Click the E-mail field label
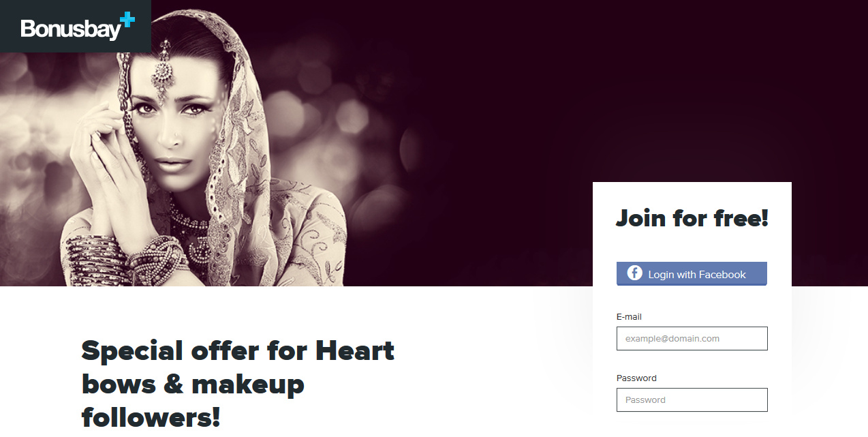Viewport: 868px width, 437px height. (x=629, y=316)
